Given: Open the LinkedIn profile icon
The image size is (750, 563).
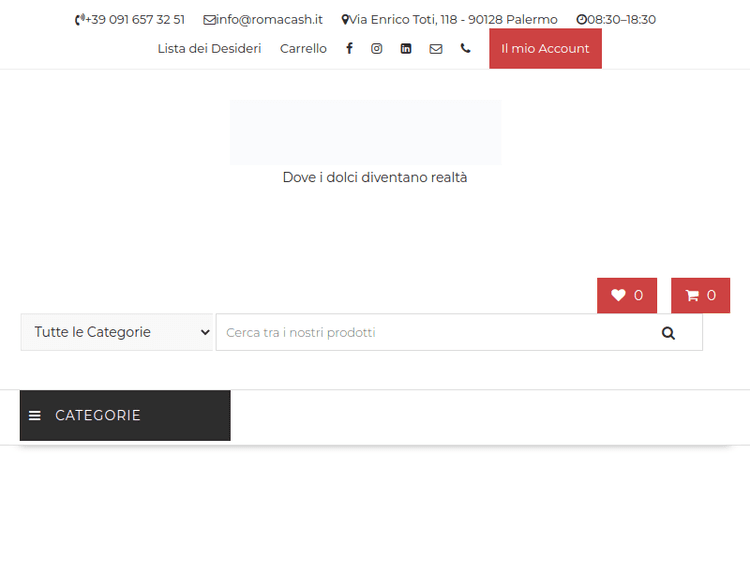Looking at the screenshot, I should point(406,48).
